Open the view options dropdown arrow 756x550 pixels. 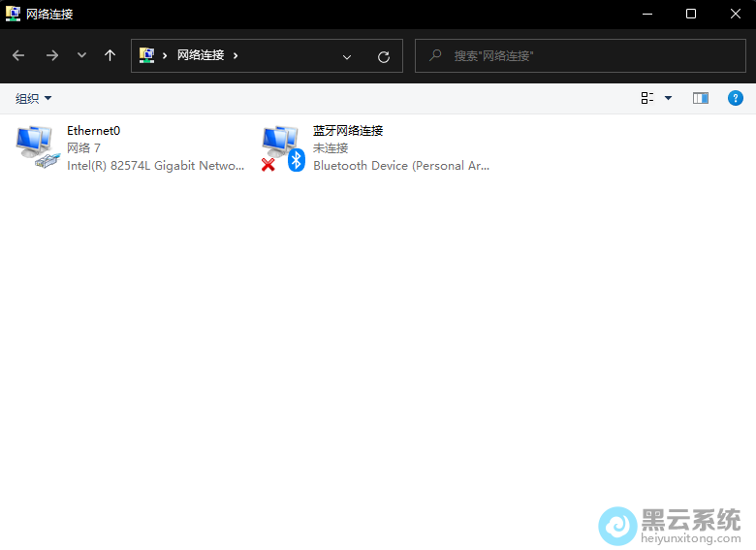[668, 98]
